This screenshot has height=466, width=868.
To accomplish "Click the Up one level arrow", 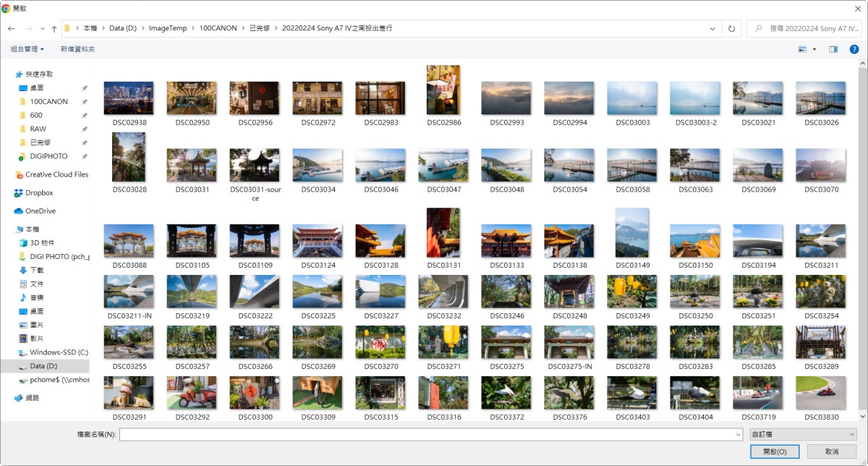I will (x=54, y=29).
